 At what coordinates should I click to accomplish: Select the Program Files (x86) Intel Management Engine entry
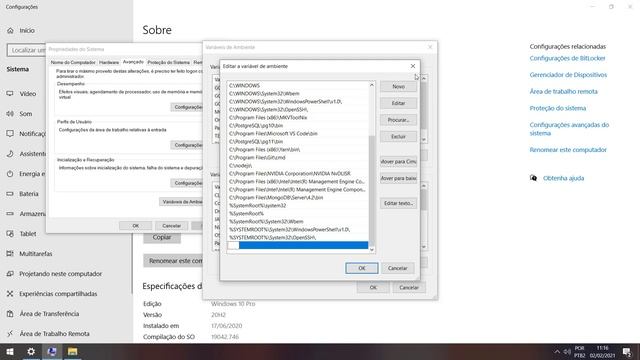[298, 181]
